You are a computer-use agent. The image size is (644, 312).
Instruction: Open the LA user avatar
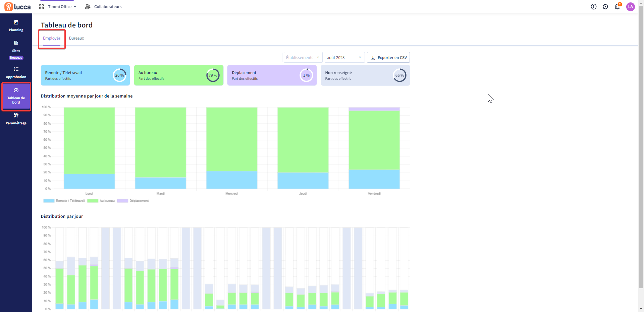coord(631,7)
